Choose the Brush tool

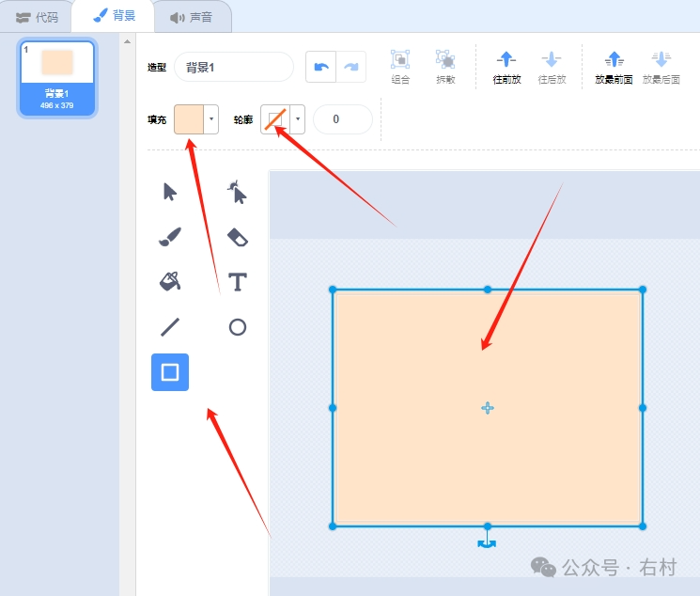[x=170, y=237]
